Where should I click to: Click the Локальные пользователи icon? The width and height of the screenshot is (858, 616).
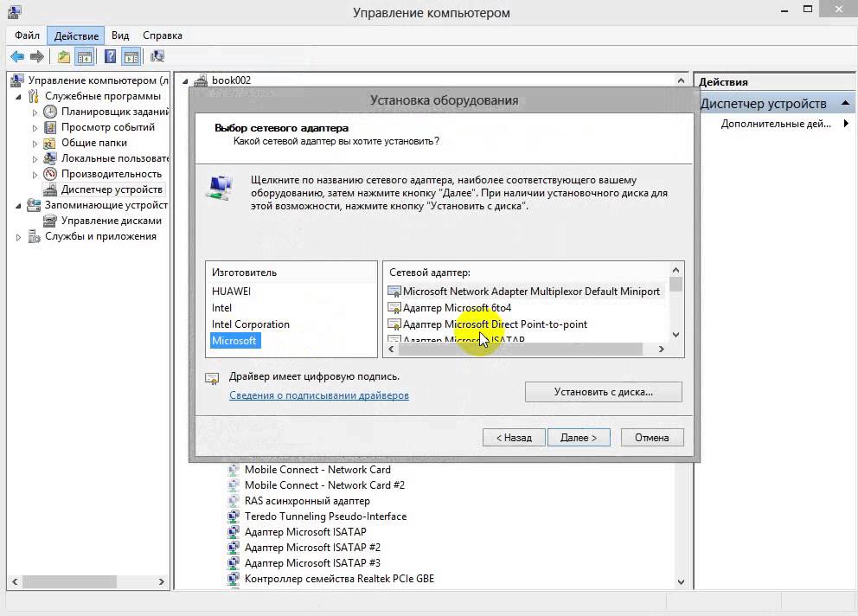[x=50, y=158]
